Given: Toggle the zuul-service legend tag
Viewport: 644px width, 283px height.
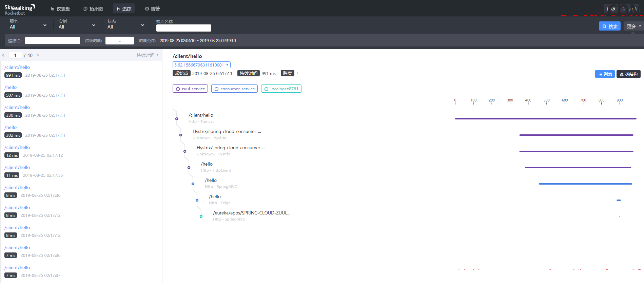Looking at the screenshot, I should tap(190, 89).
